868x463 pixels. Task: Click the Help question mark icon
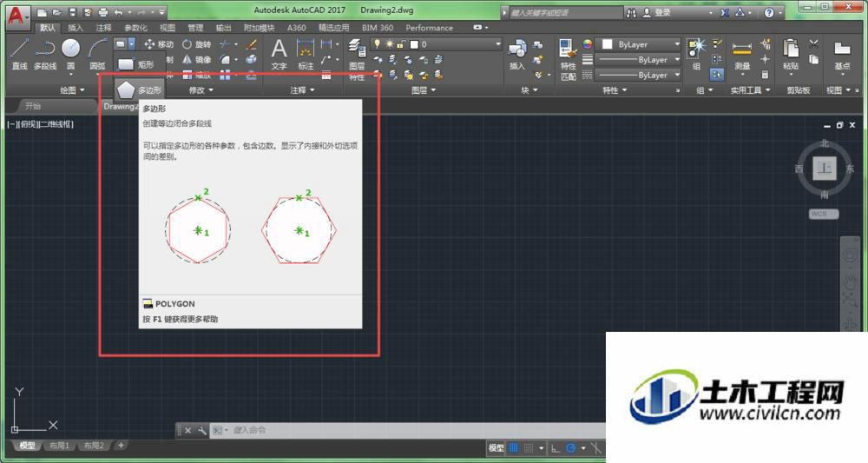pos(769,12)
